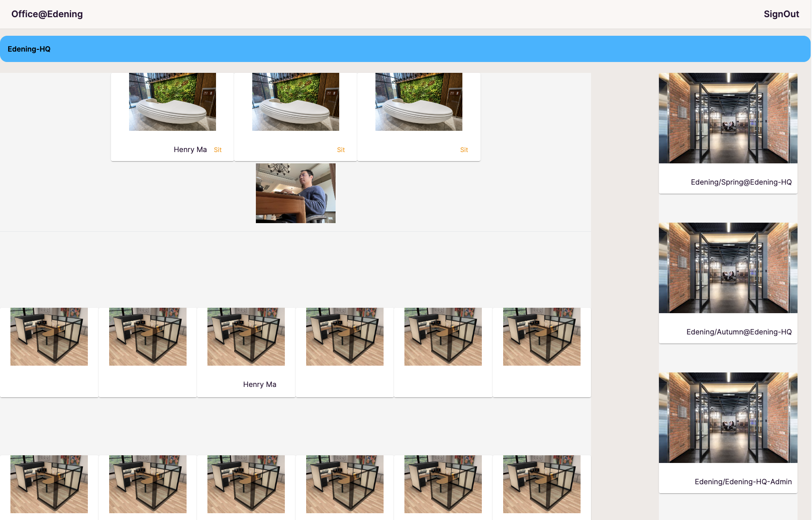
Task: Select the Edening-HQ blue header bar
Action: [x=405, y=49]
